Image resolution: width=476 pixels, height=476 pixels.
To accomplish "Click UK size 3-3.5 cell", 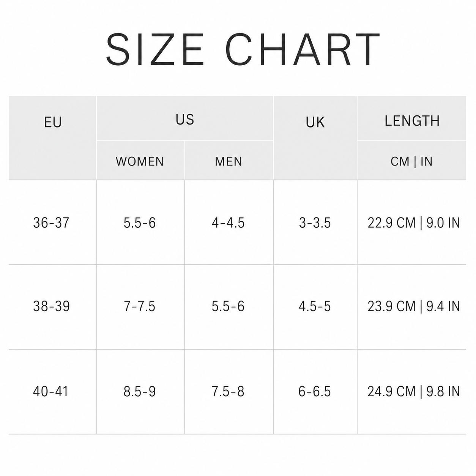I will (x=315, y=222).
